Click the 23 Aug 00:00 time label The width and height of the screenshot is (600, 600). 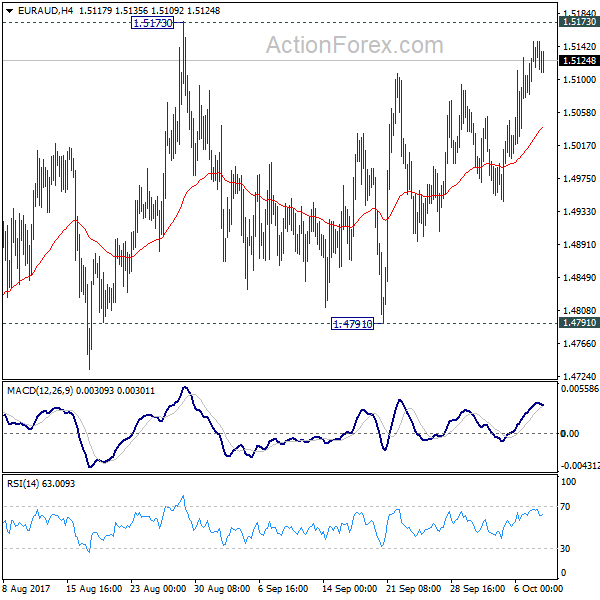tap(158, 588)
